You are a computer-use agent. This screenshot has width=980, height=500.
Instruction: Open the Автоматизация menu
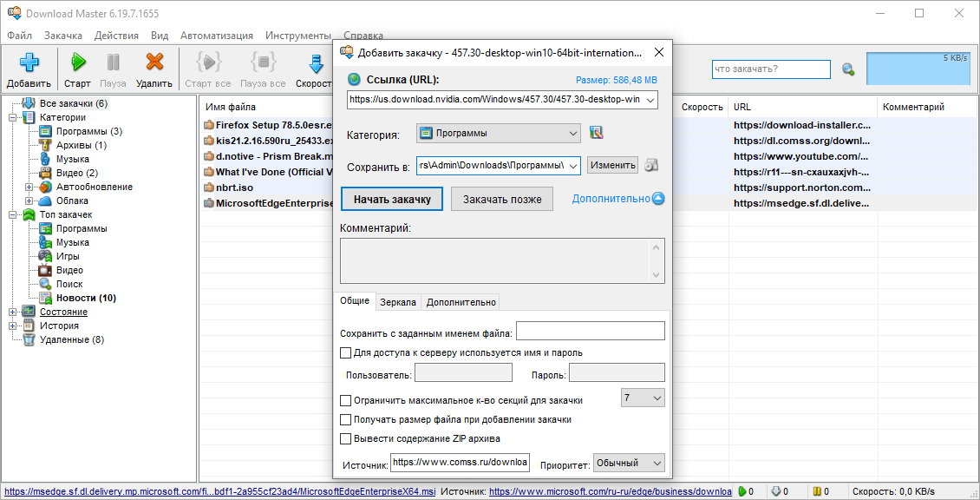click(216, 36)
